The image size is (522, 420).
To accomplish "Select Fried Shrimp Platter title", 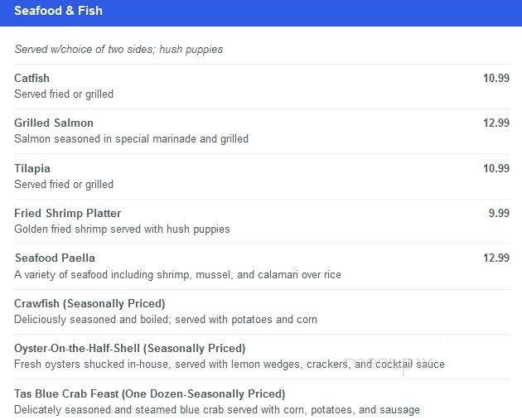I will tap(68, 214).
